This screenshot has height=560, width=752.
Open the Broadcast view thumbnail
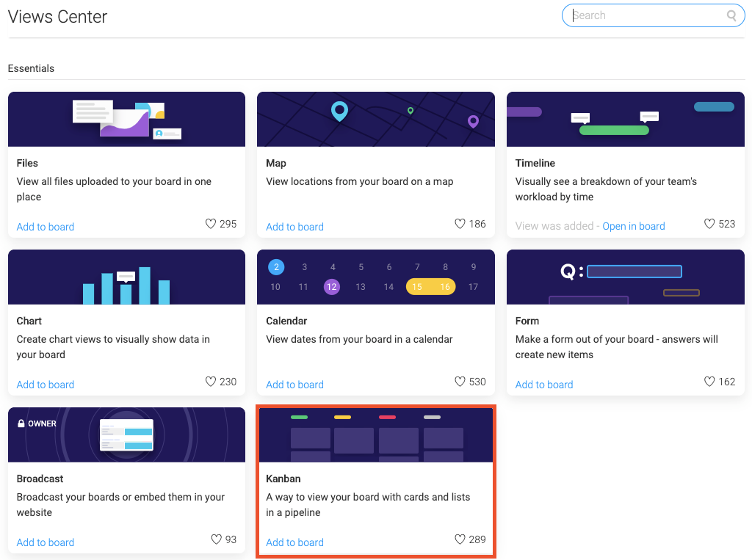point(126,435)
